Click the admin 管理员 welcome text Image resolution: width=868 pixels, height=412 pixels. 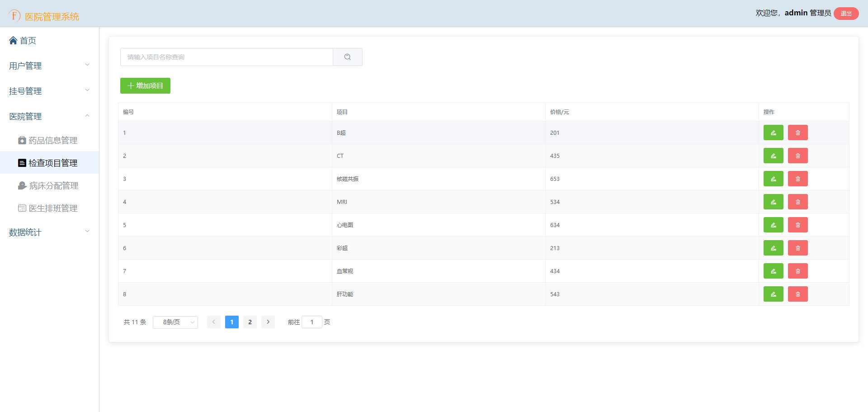tap(807, 13)
